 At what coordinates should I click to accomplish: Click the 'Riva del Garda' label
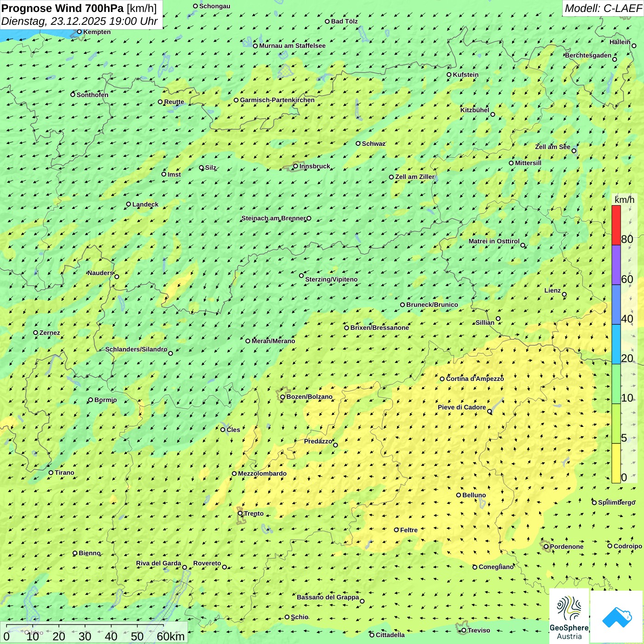coord(159,563)
